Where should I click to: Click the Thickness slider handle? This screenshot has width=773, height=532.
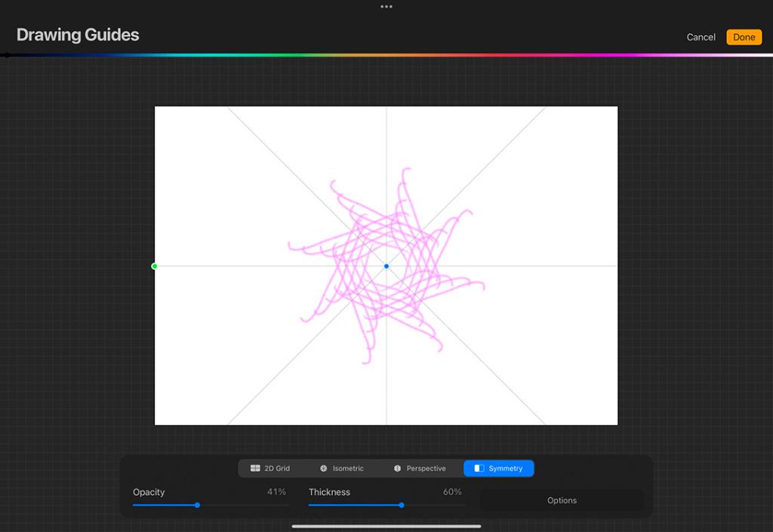(x=401, y=505)
